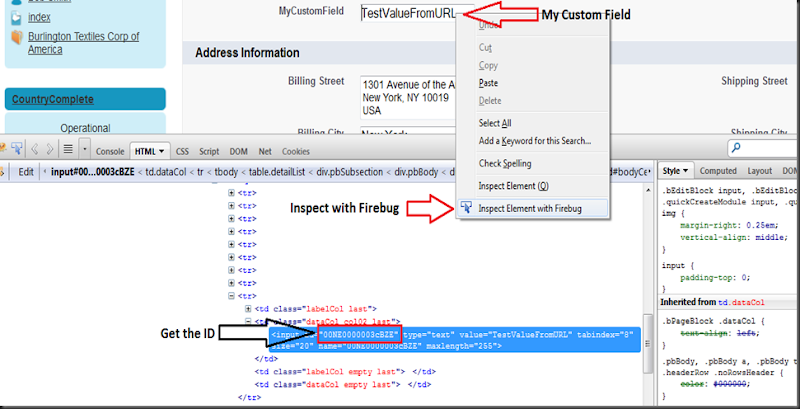The image size is (800, 409).
Task: Switch to the Net tab
Action: point(265,151)
